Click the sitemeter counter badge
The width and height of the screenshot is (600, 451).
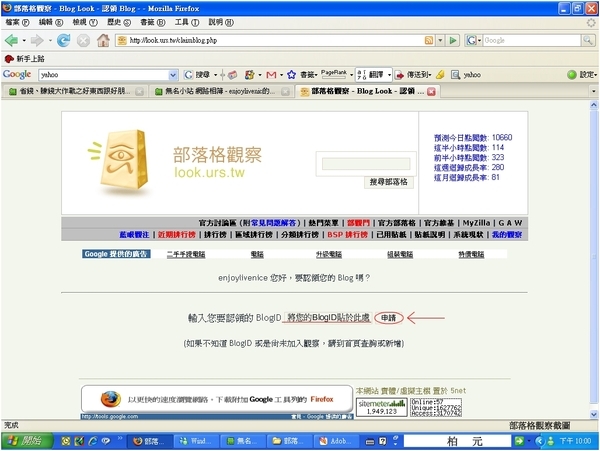(x=382, y=407)
